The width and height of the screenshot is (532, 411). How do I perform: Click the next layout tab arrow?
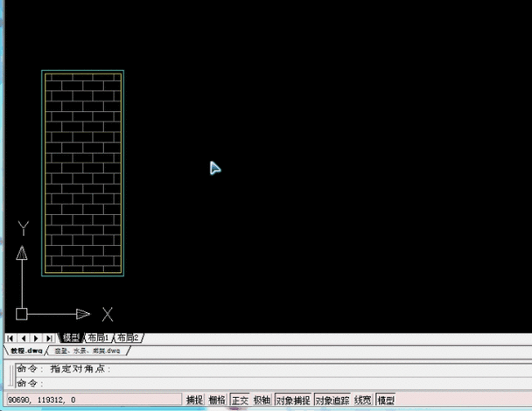click(x=35, y=338)
